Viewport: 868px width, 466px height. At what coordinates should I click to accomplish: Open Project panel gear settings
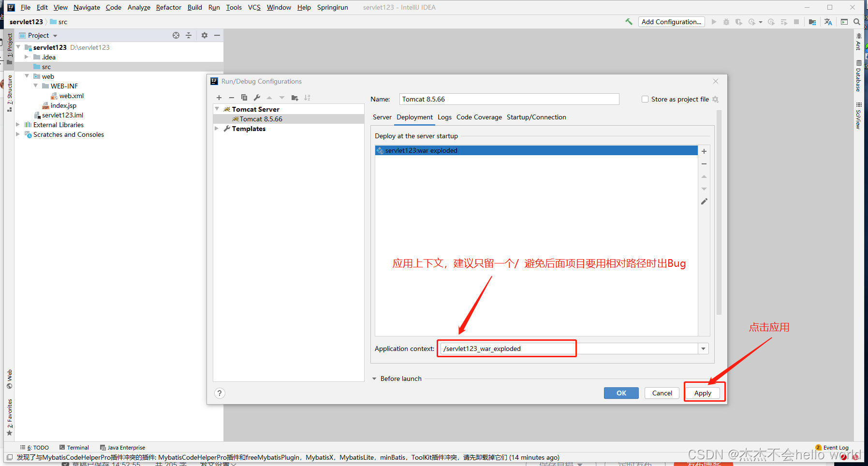point(205,35)
